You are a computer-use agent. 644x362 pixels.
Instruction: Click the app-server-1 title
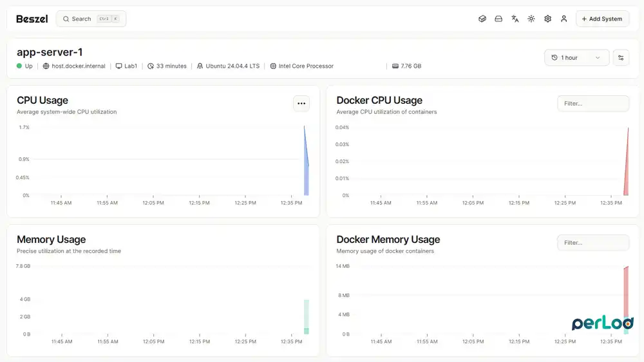pyautogui.click(x=50, y=52)
